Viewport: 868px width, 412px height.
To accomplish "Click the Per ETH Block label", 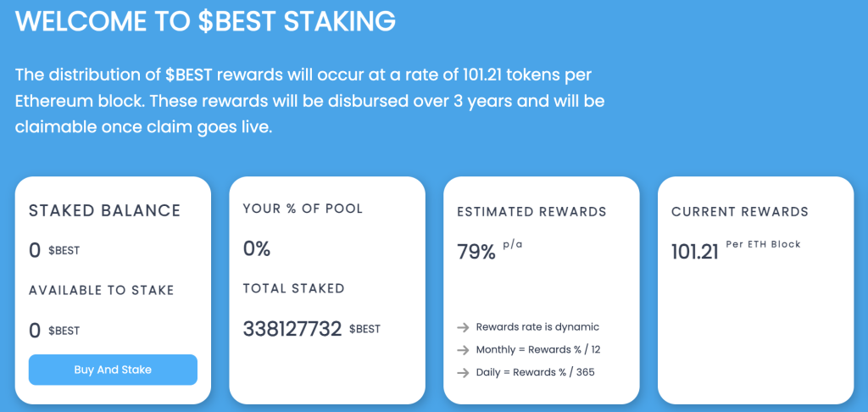I will (x=763, y=245).
